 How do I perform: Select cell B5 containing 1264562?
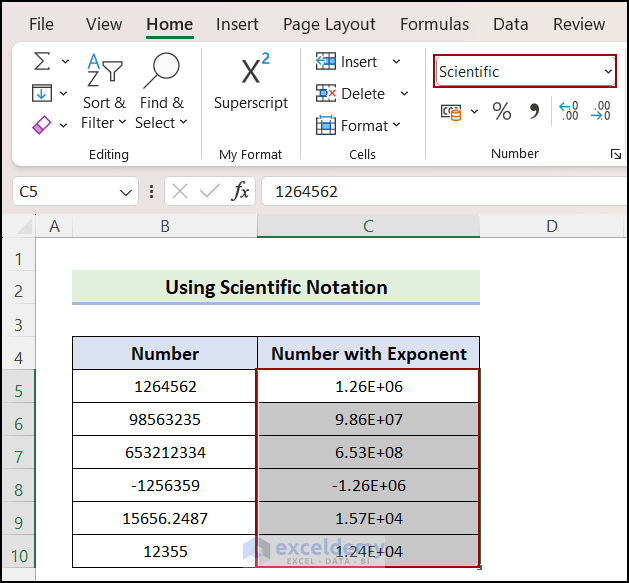click(165, 386)
